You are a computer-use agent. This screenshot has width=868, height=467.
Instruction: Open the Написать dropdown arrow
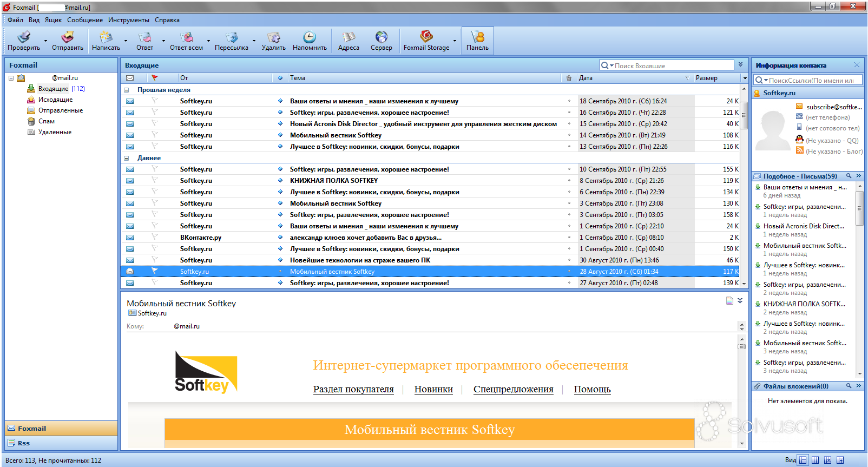[x=126, y=41]
